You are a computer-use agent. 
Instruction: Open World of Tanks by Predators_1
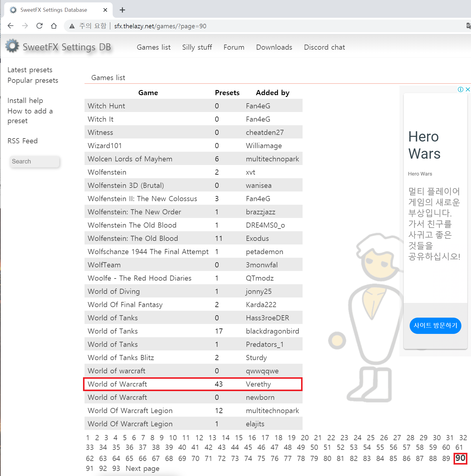tap(113, 344)
